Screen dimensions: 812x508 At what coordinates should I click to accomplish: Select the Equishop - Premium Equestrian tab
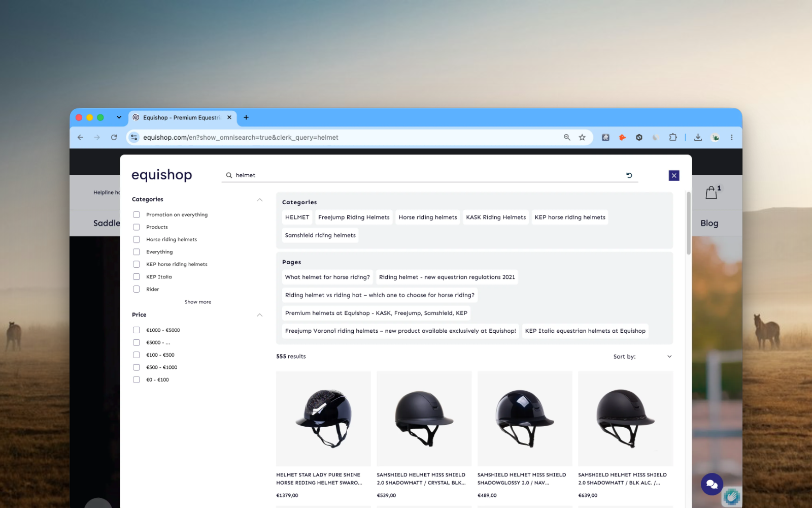tap(182, 117)
